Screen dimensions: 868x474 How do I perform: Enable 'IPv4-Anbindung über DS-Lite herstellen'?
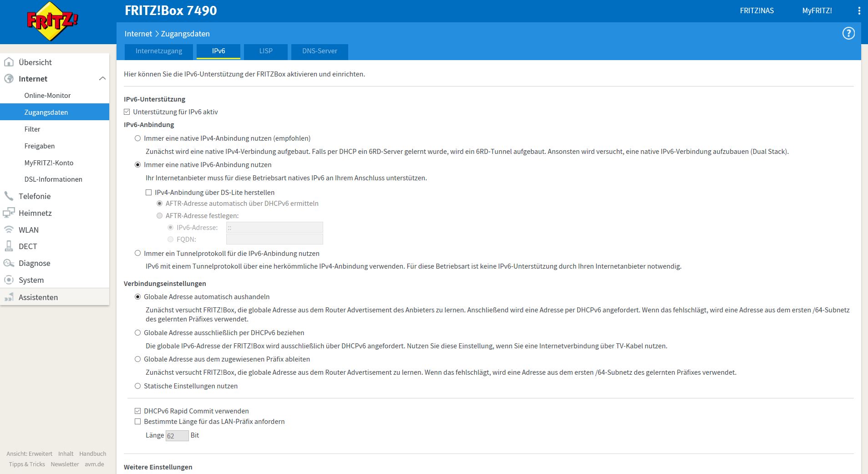coord(148,193)
